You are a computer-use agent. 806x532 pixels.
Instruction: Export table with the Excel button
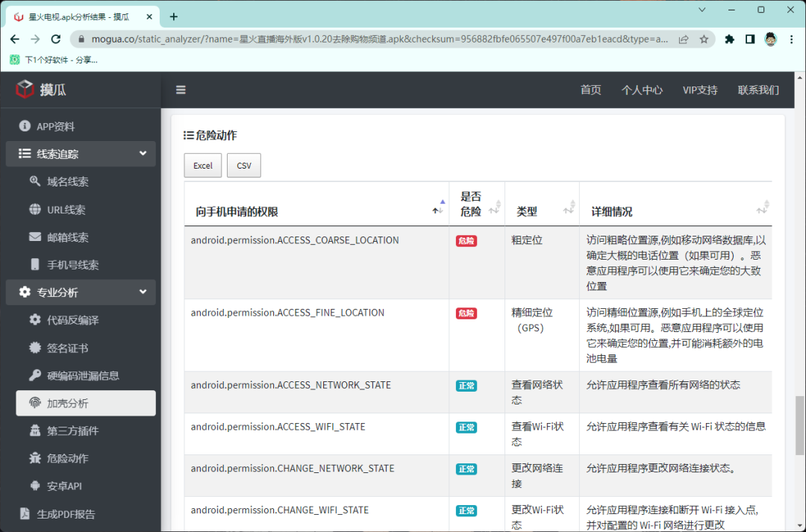point(203,166)
